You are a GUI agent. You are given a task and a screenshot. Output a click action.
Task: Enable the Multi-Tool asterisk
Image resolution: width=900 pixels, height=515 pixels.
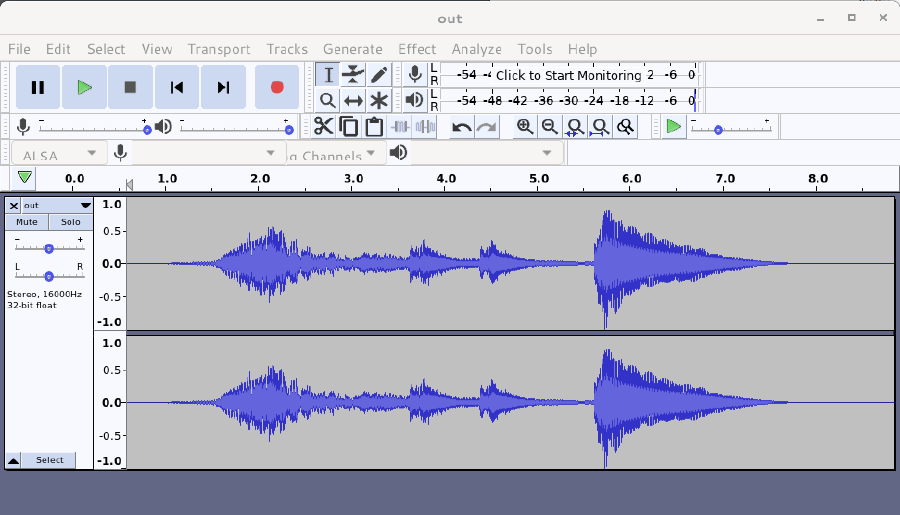[x=379, y=100]
